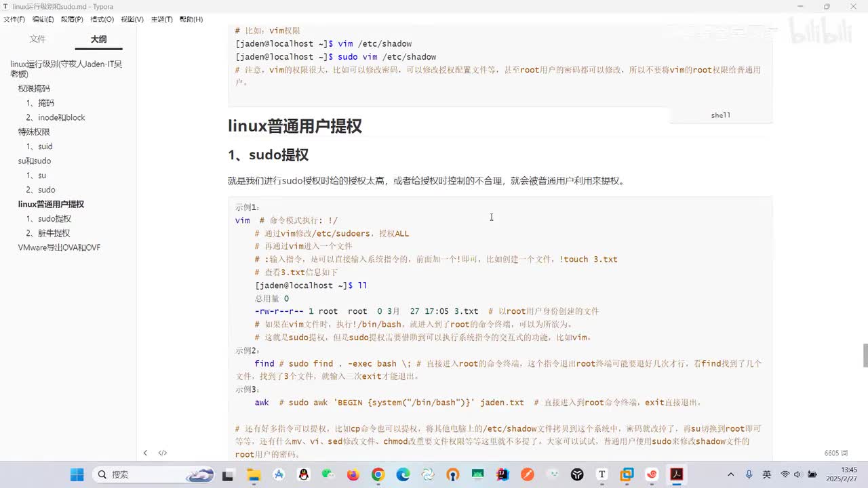Click the microphone tray icon

(749, 474)
